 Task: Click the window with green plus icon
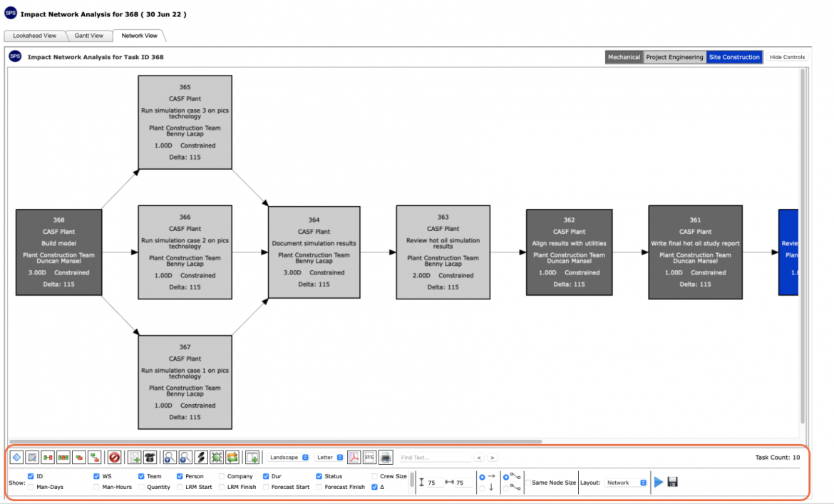252,457
